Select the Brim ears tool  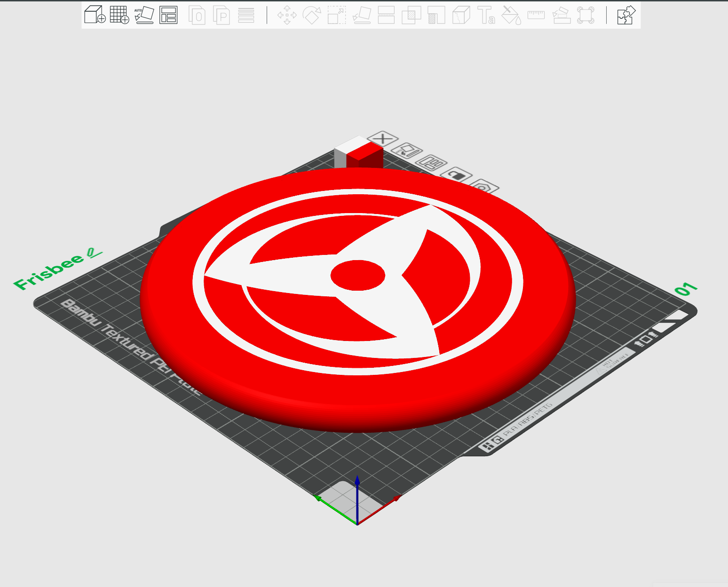pyautogui.click(x=586, y=15)
